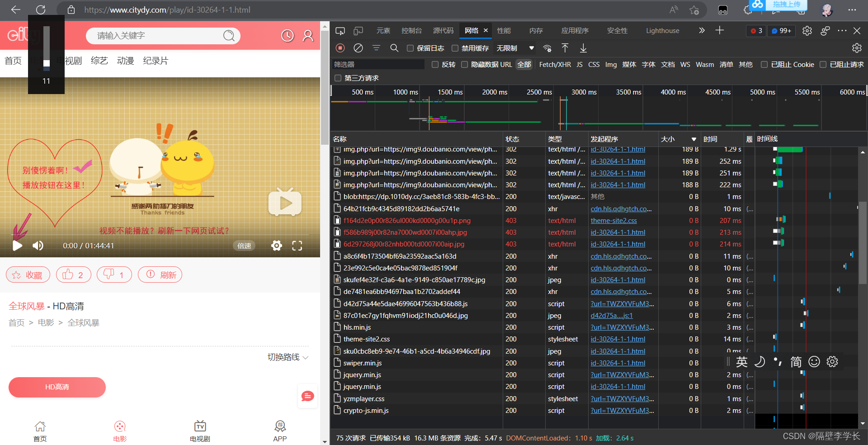Switch to the 应用程序 tab
Screen dimensions: 868x445
(x=575, y=31)
